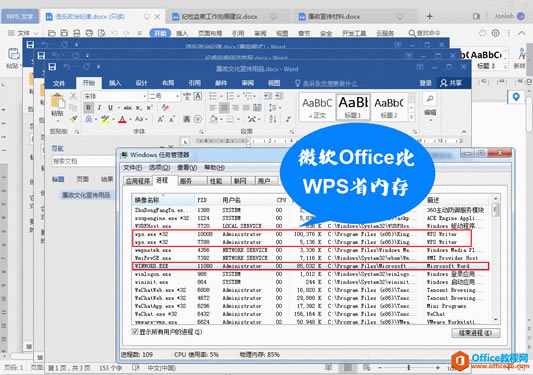This screenshot has height=375, width=533.
Task: Expand the Word styles gallery
Action: (411, 117)
